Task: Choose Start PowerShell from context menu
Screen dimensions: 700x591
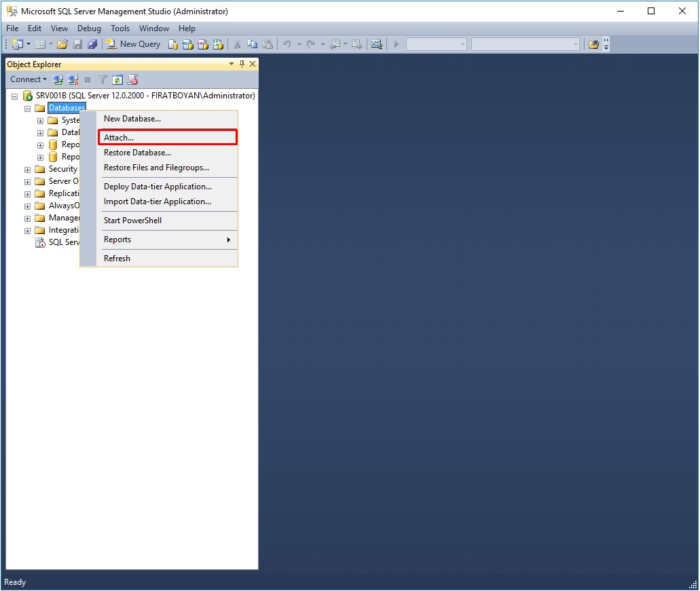Action: click(x=168, y=221)
